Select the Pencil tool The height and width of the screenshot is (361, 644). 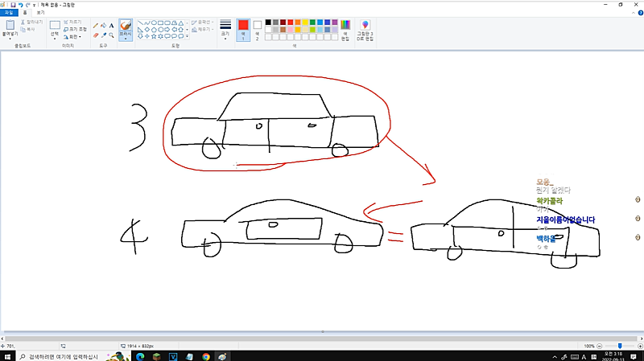[96, 26]
